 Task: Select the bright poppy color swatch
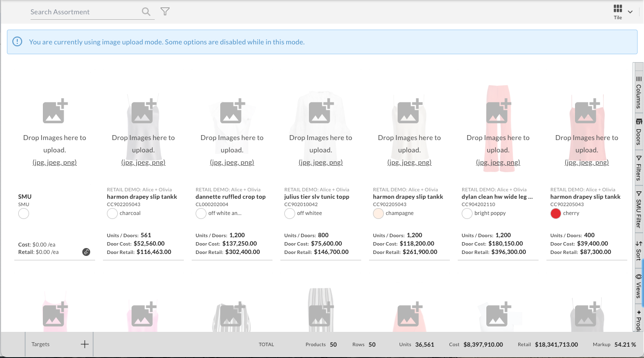tap(467, 214)
